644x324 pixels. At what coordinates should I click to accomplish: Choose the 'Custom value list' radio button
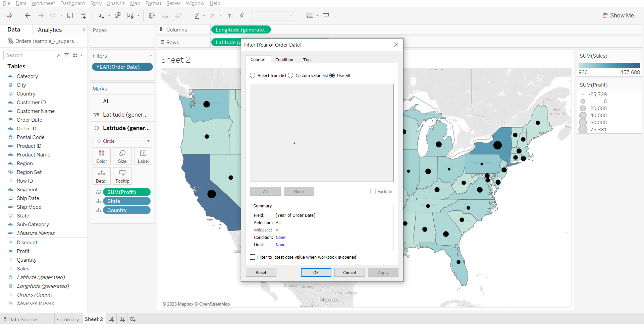point(291,76)
